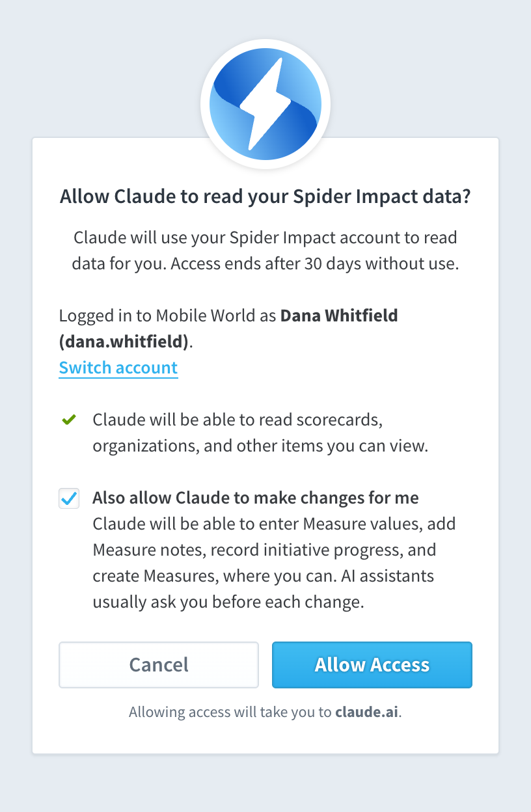The width and height of the screenshot is (531, 812).
Task: Click the 'Claude will use your Spider Impact account' line
Action: point(265,237)
